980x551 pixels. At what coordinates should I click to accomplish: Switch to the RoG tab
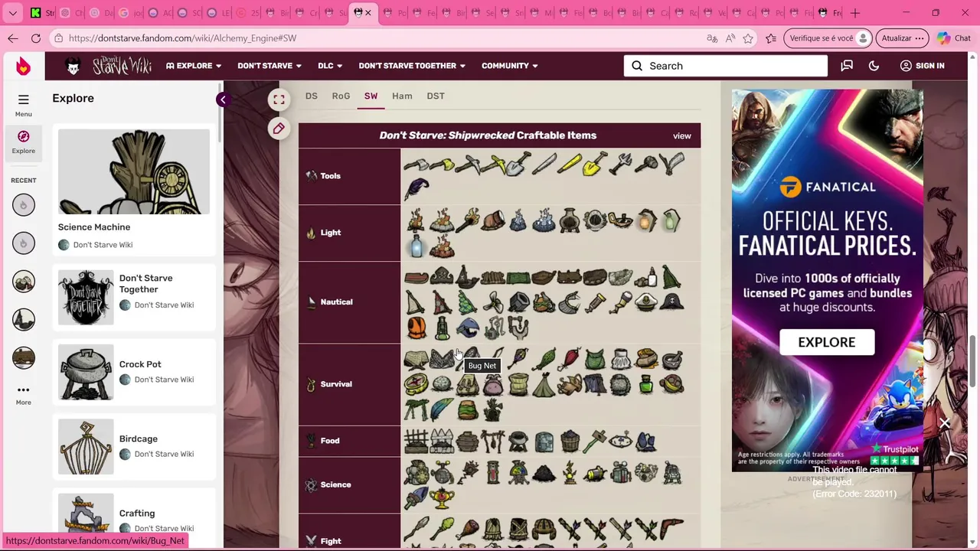[341, 96]
